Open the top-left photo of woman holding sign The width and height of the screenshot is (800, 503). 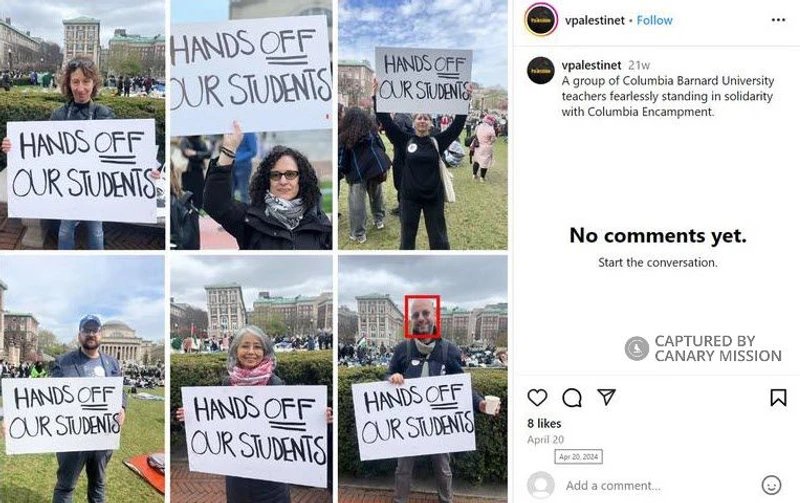coord(83,125)
